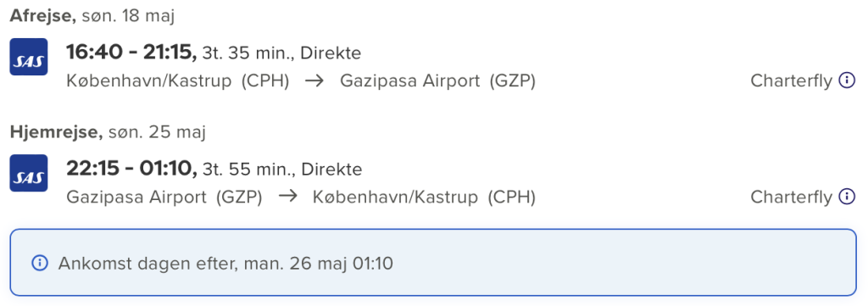This screenshot has height=306, width=868.
Task: Click the 3t. 55 min. Direkte duration text
Action: tap(282, 169)
